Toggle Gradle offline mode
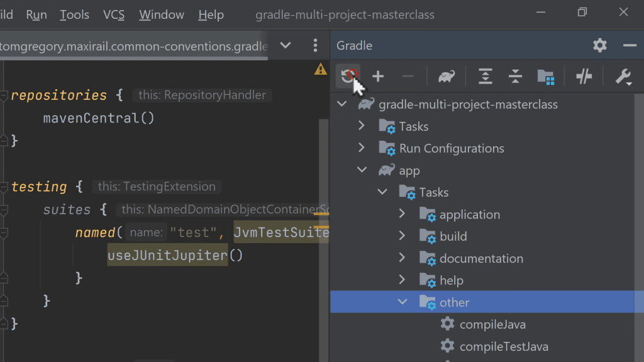This screenshot has height=362, width=644. click(584, 76)
